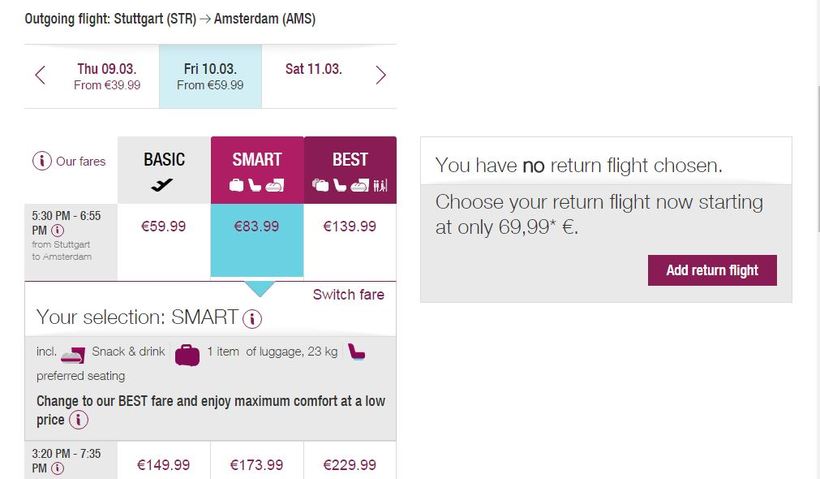Click info icon next to 3:20 PM flight
Screen dimensions: 820x479
[57, 467]
